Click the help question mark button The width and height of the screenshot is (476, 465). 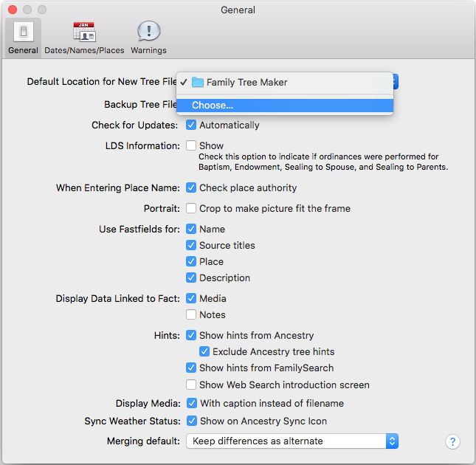(x=452, y=441)
